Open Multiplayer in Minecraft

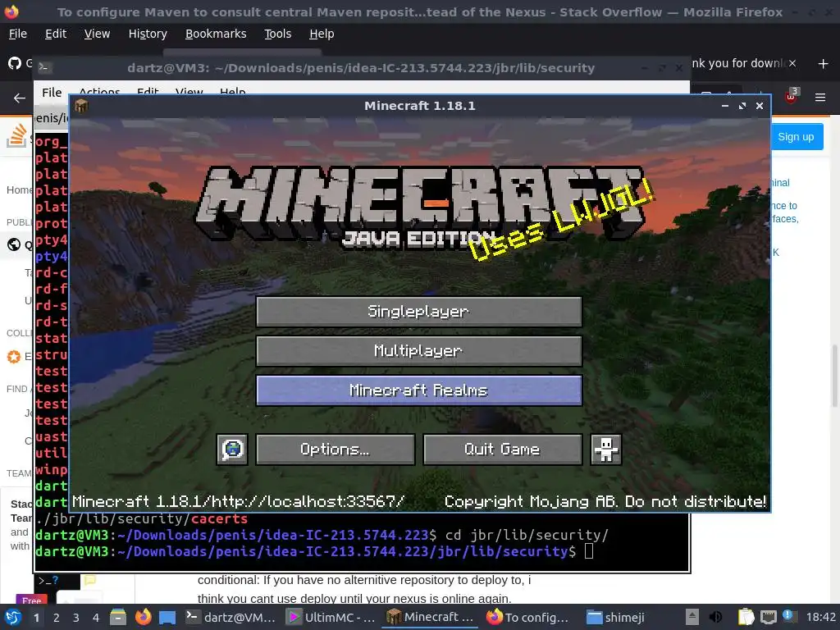[x=419, y=351]
